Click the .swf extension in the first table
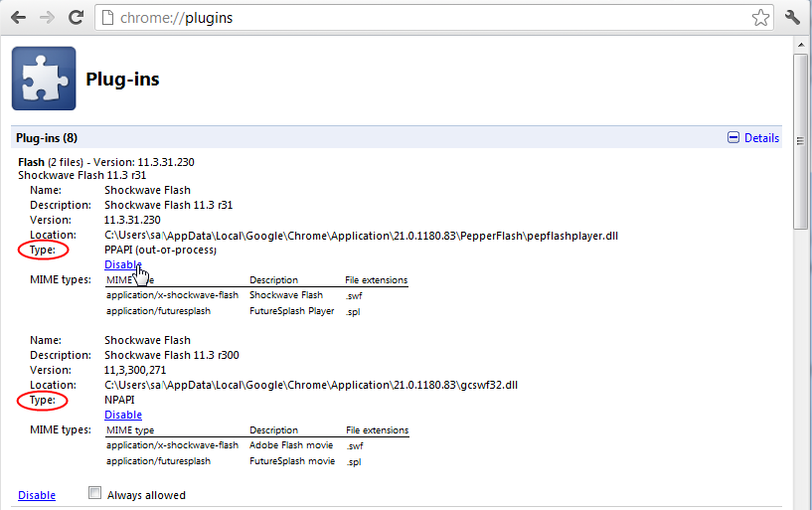Viewport: 812px width, 510px height. coord(354,295)
